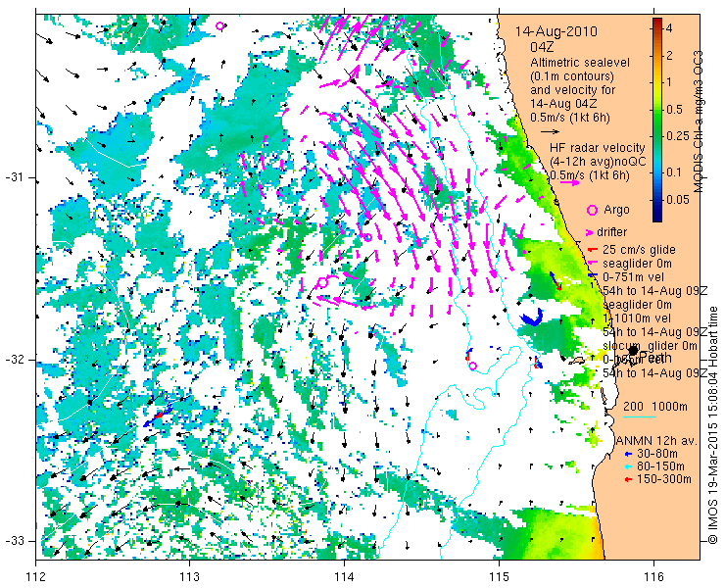The height and width of the screenshot is (588, 725).
Task: Click the ANMN 12h av. heading
Action: click(x=657, y=440)
